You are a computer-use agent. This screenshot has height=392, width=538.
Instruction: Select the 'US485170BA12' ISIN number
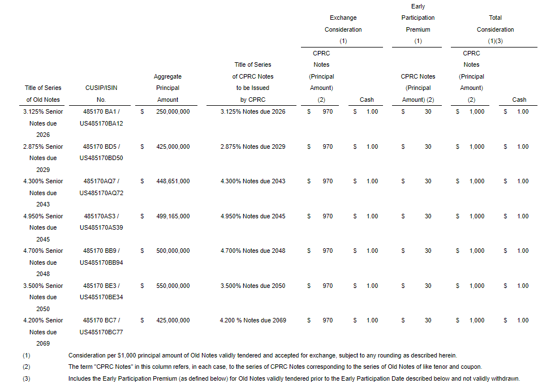point(101,123)
